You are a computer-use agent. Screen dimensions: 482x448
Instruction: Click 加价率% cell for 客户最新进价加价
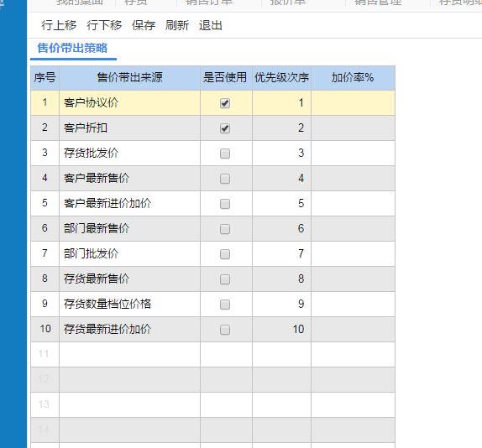coord(353,204)
